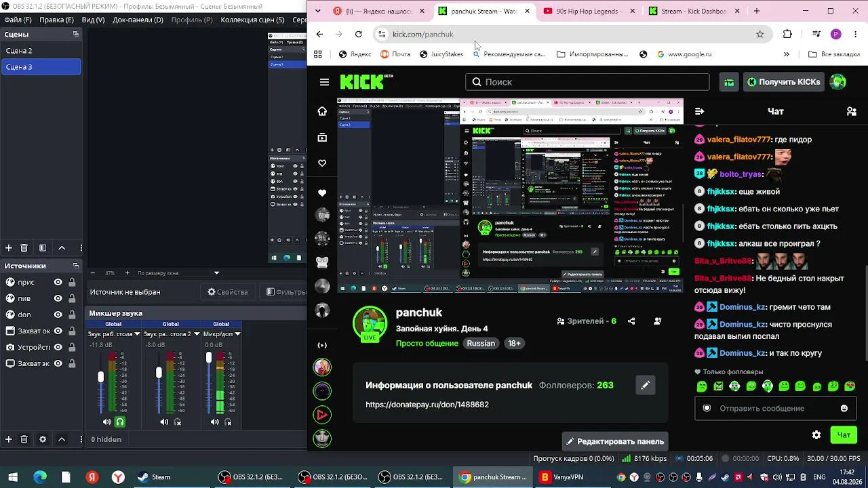Open chat settings gear icon
868x488 pixels.
816,435
